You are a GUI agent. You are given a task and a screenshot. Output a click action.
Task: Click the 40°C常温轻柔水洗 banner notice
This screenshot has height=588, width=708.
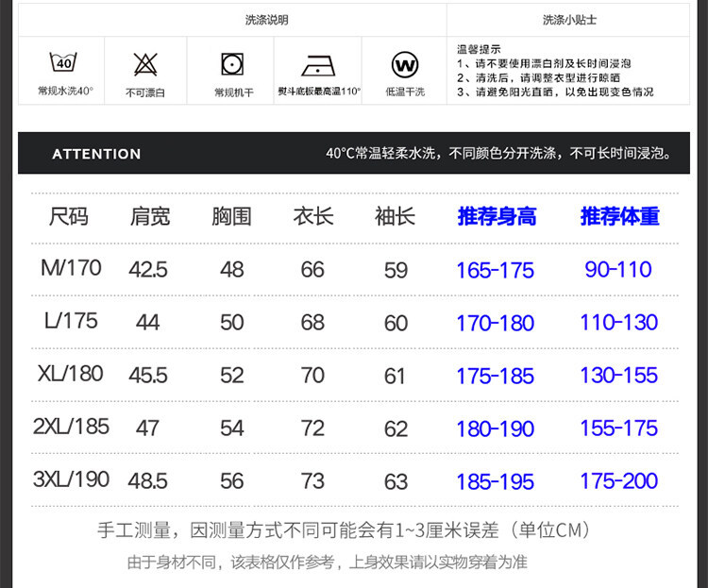(498, 154)
